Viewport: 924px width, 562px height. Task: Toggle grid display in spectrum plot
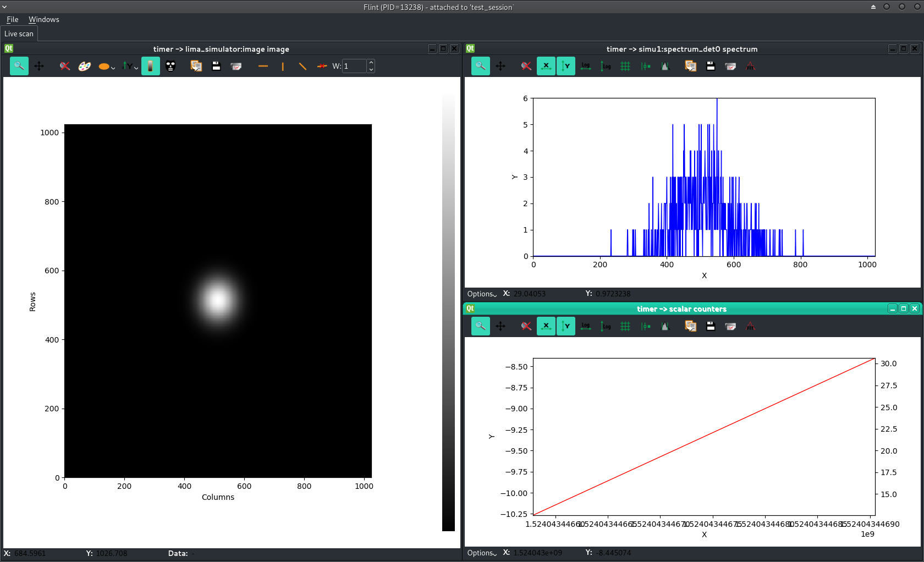(x=625, y=66)
